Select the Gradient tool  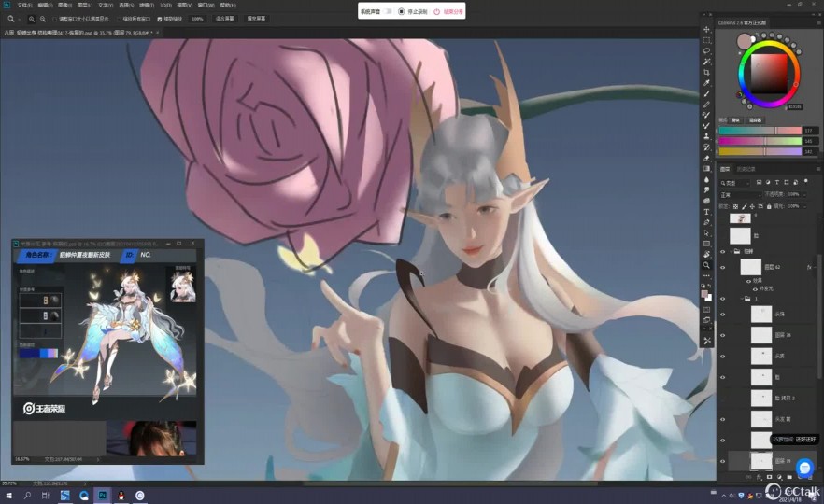(707, 169)
